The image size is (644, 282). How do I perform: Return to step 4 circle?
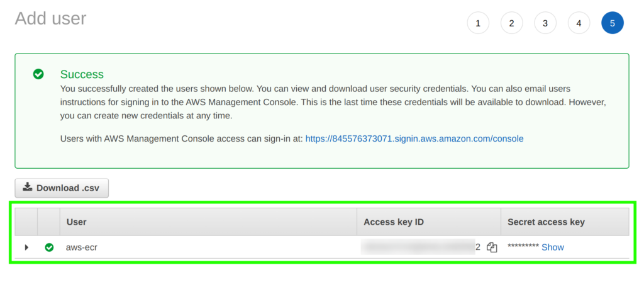pos(579,23)
